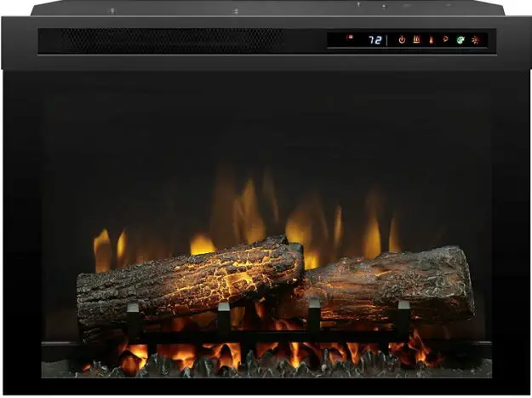532x398 pixels.
Task: Click the grate's rightmost upright post
Action: [403, 317]
